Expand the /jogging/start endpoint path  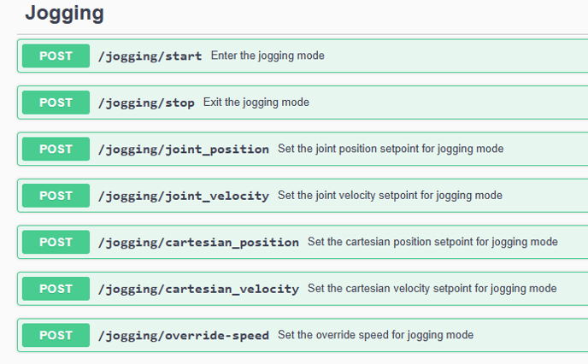click(150, 56)
